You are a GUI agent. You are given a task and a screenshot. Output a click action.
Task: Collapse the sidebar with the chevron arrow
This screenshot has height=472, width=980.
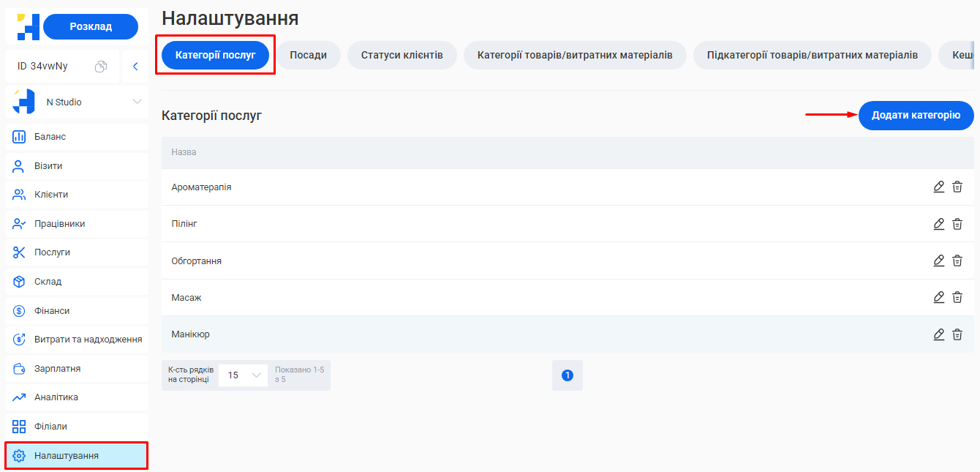135,65
